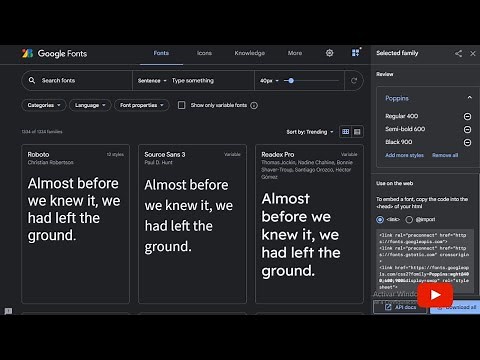Select the <link> embed option
480x360 pixels.
(380, 219)
